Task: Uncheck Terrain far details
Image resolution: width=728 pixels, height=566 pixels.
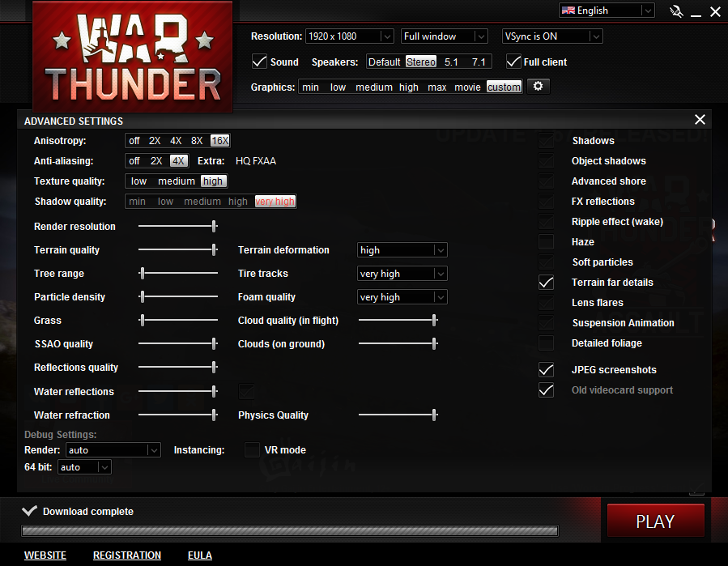Action: tap(546, 283)
